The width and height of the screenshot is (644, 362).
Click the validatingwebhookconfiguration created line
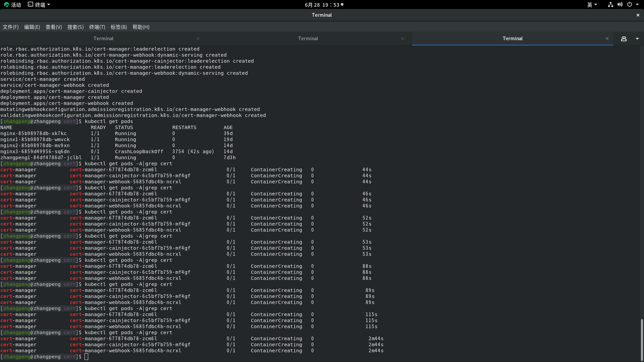(133, 115)
